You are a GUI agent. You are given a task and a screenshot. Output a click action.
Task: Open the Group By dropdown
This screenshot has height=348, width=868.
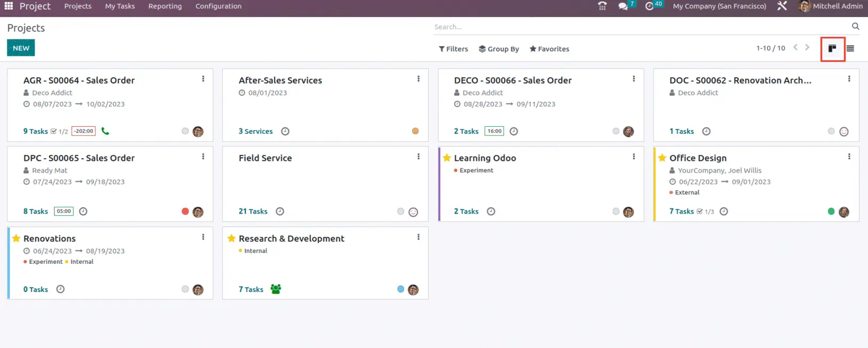click(x=499, y=49)
